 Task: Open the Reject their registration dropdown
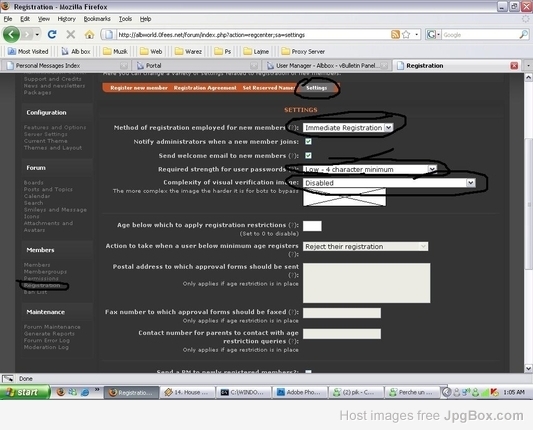(x=365, y=246)
